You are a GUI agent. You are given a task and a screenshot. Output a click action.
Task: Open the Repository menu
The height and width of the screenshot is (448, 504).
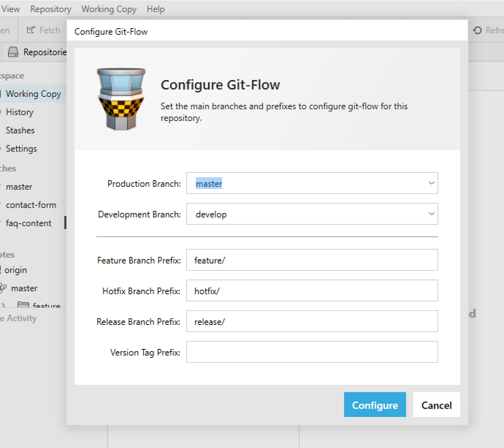pos(50,9)
